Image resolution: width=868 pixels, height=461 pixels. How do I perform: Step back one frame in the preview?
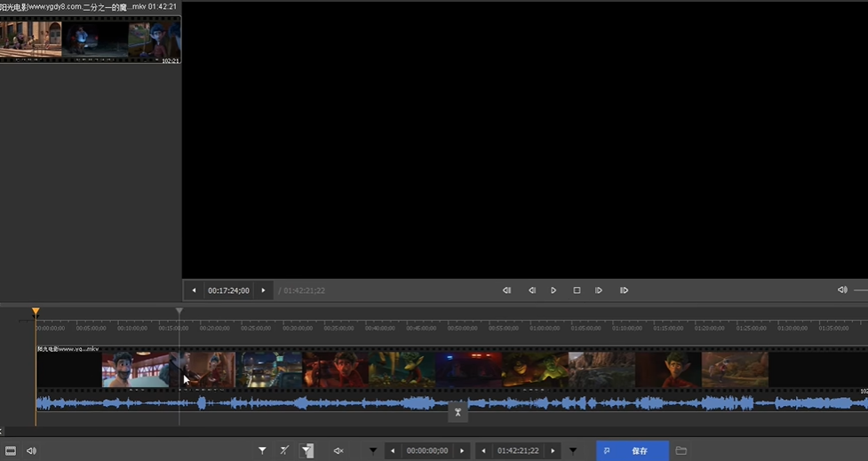532,290
